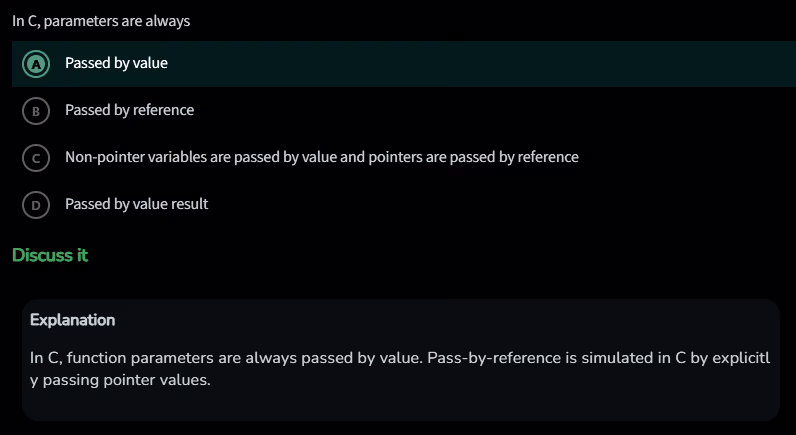Mark the circled D answer marker

36,205
